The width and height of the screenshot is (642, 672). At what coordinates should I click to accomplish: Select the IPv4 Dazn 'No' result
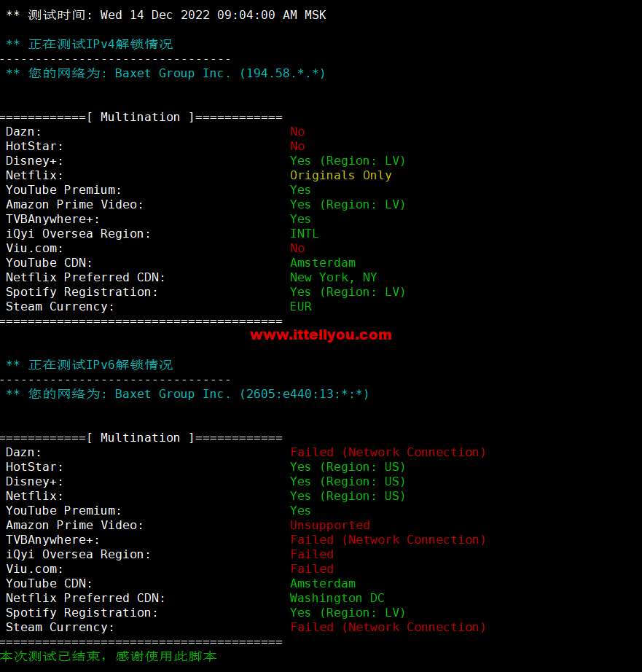[x=297, y=132]
